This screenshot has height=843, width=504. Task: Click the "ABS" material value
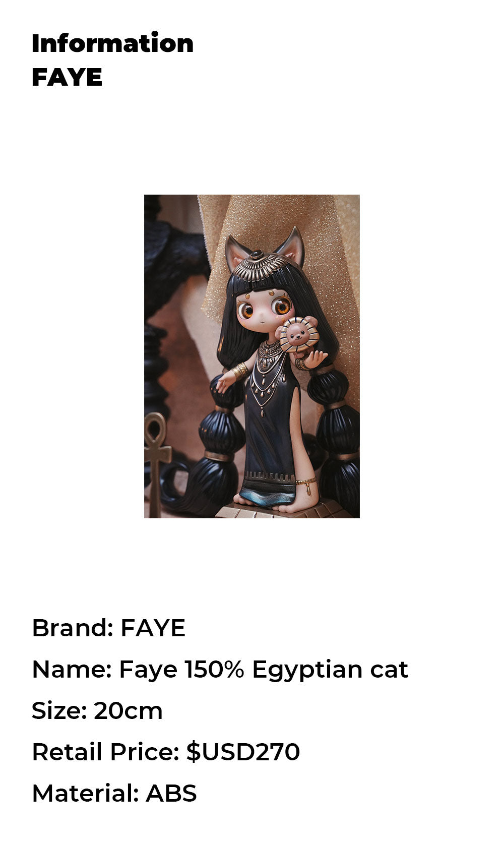pyautogui.click(x=171, y=794)
